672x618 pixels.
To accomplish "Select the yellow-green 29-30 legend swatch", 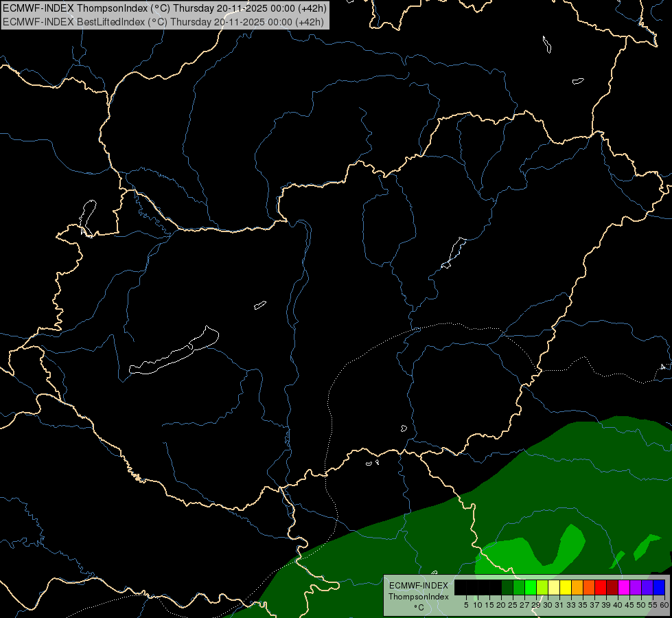I will (542, 587).
